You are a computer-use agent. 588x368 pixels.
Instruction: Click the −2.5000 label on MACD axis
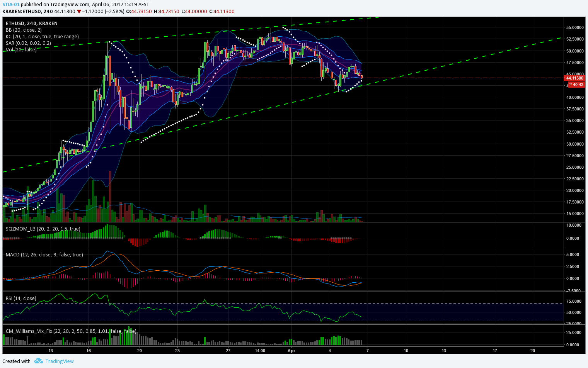coord(574,291)
